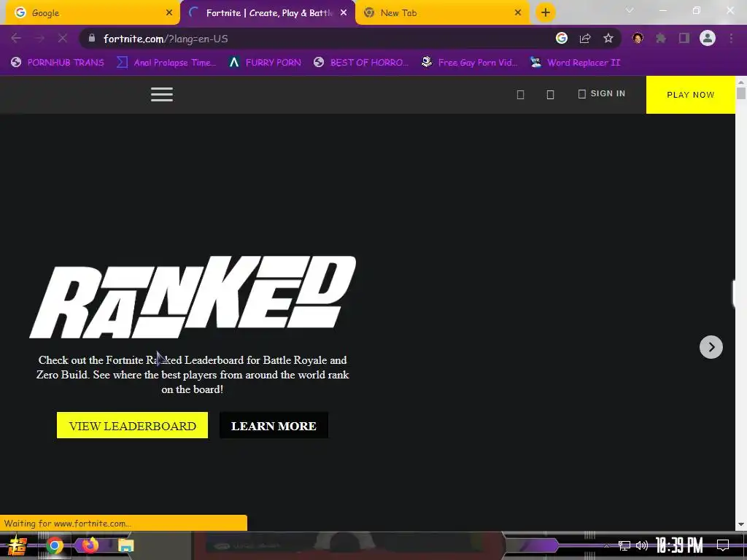Open a new browser tab with plus
The height and width of the screenshot is (560, 747).
point(546,13)
